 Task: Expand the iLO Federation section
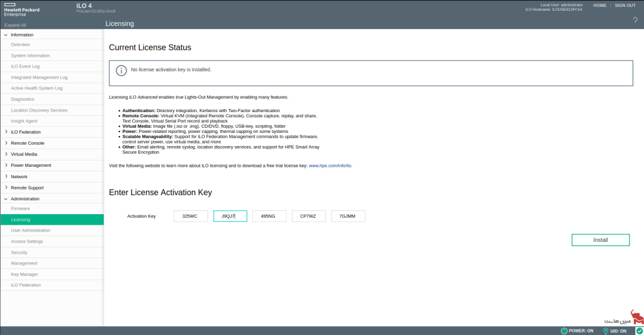pyautogui.click(x=6, y=132)
